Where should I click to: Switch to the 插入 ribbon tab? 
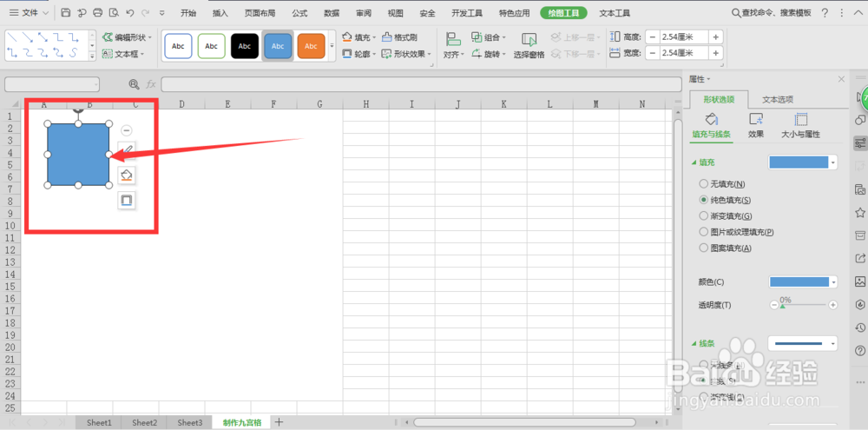pos(220,13)
